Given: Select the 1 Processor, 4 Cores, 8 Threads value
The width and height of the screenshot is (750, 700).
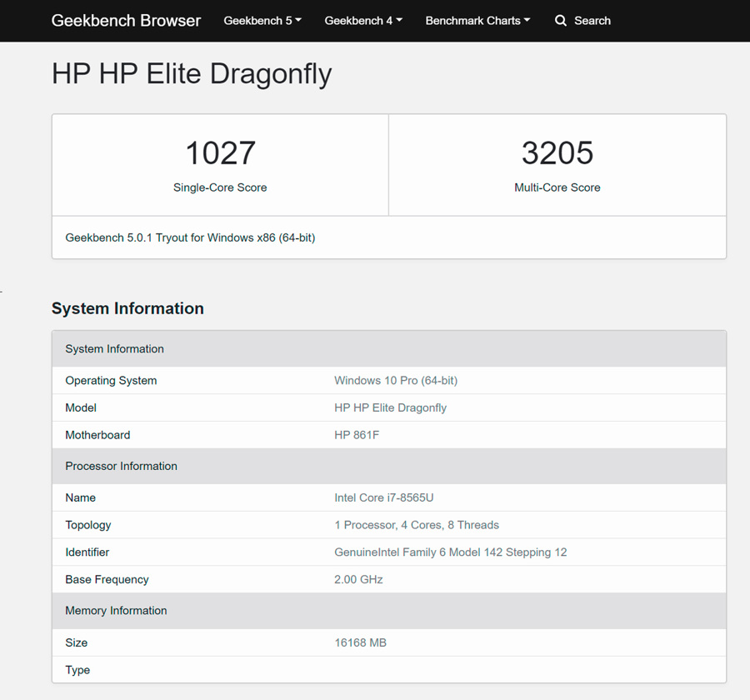Looking at the screenshot, I should (x=417, y=525).
